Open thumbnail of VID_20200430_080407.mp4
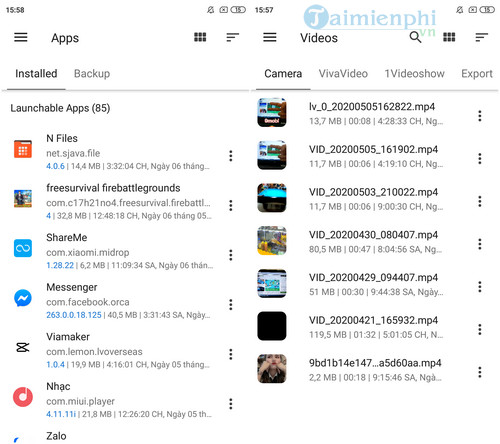The width and height of the screenshot is (500, 444). pyautogui.click(x=272, y=240)
